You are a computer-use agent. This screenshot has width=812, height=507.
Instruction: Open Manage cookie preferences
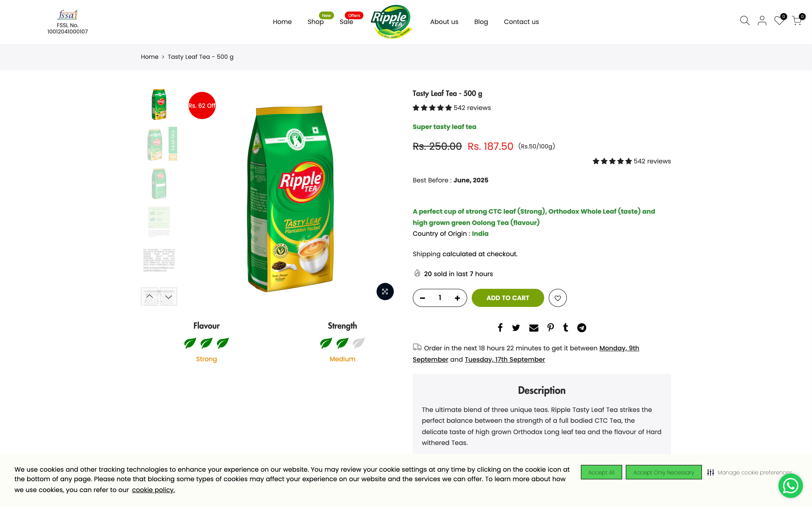[x=750, y=472]
